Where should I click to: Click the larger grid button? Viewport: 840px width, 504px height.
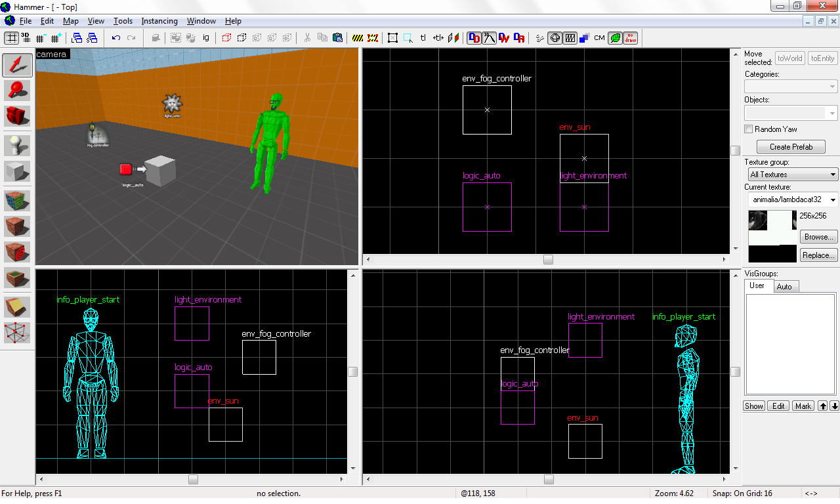point(56,38)
